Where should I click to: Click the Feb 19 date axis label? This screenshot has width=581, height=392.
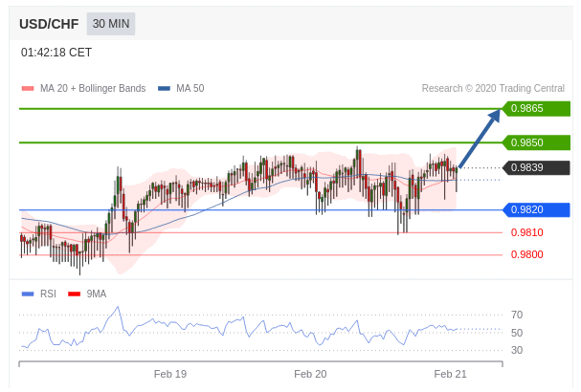(170, 374)
